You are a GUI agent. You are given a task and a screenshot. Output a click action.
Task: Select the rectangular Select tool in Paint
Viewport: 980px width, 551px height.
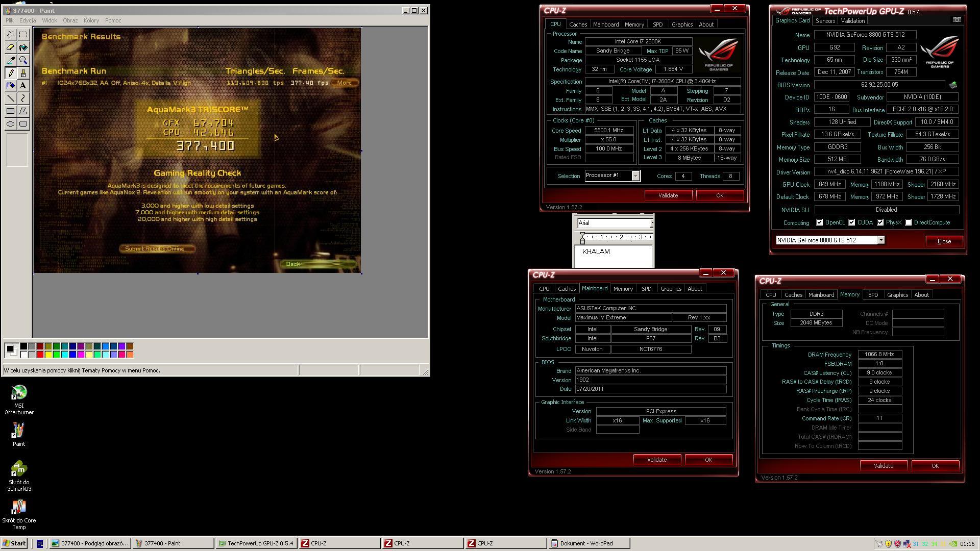(23, 35)
